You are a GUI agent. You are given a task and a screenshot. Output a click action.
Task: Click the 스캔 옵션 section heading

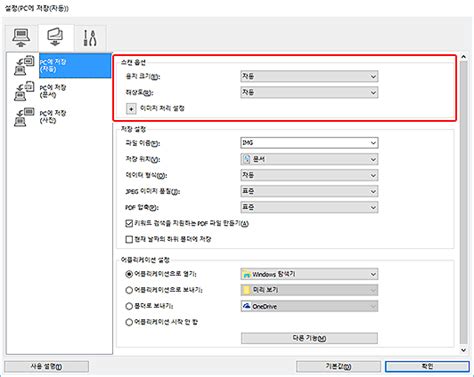click(133, 62)
